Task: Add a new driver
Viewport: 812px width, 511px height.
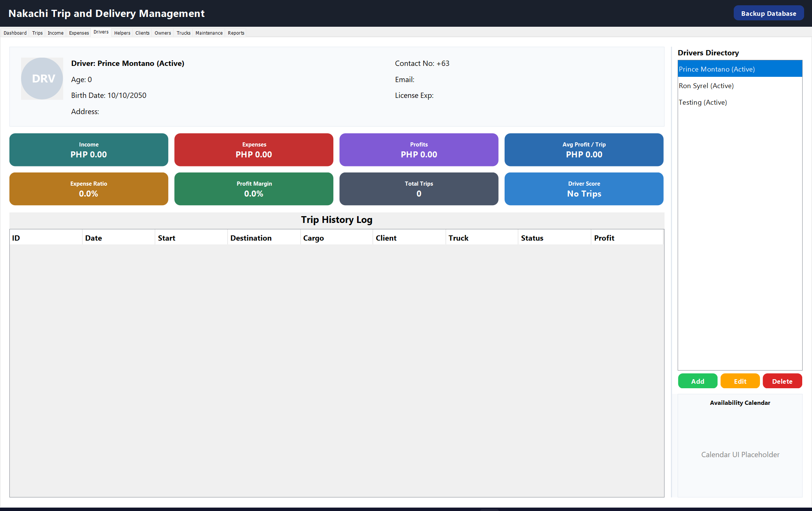Action: (698, 381)
